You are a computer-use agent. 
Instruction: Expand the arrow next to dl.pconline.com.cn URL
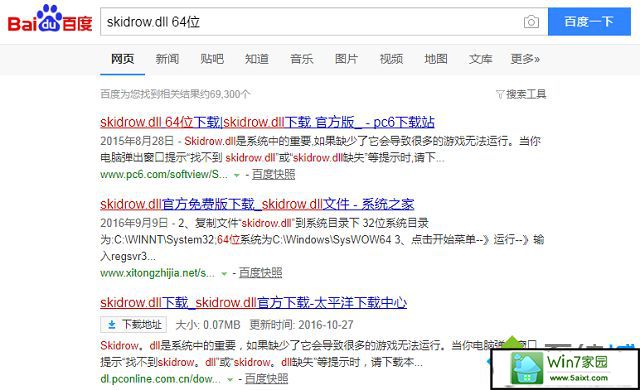coord(230,379)
